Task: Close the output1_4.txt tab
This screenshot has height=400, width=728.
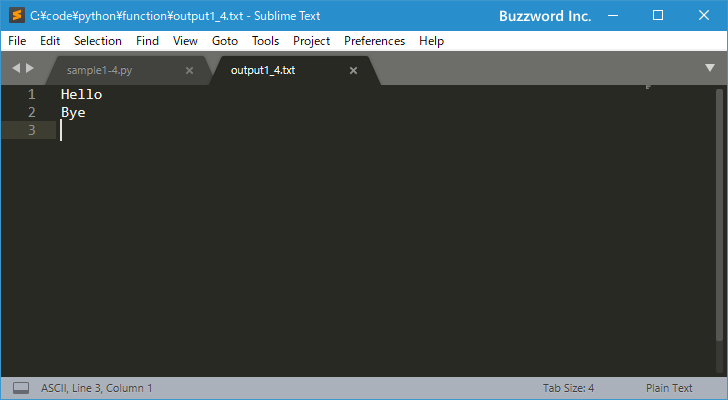Action: coord(353,71)
